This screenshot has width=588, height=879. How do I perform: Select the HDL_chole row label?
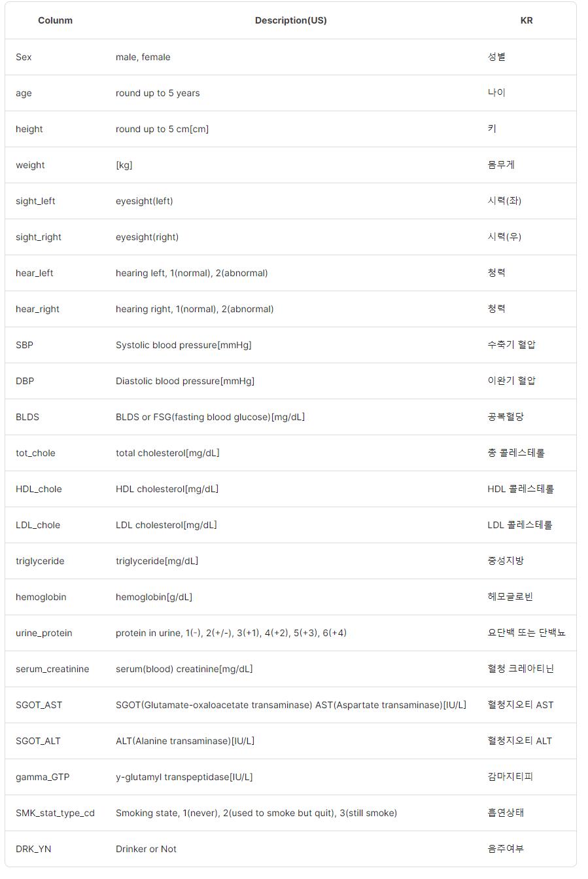[x=39, y=489]
